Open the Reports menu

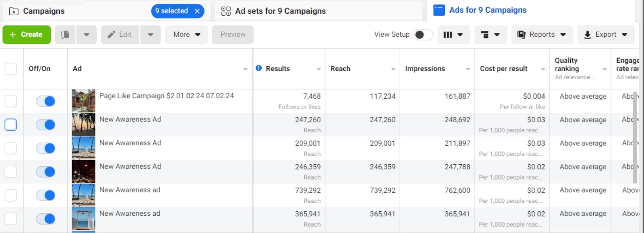(x=541, y=35)
